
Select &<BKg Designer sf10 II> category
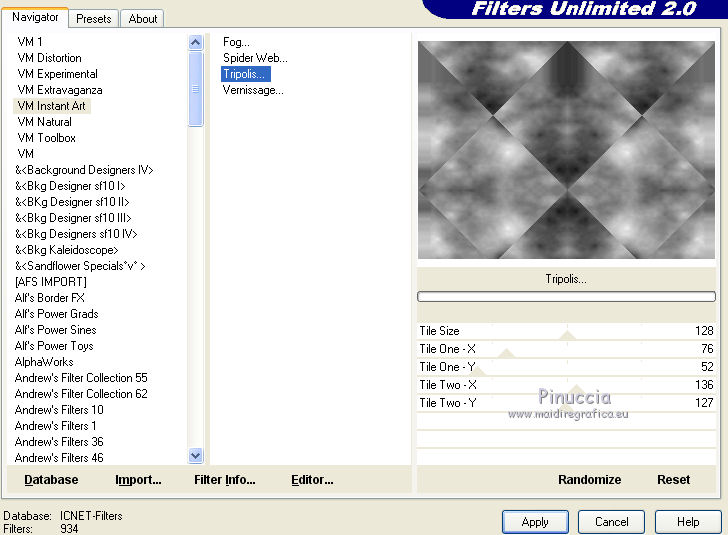coord(72,202)
